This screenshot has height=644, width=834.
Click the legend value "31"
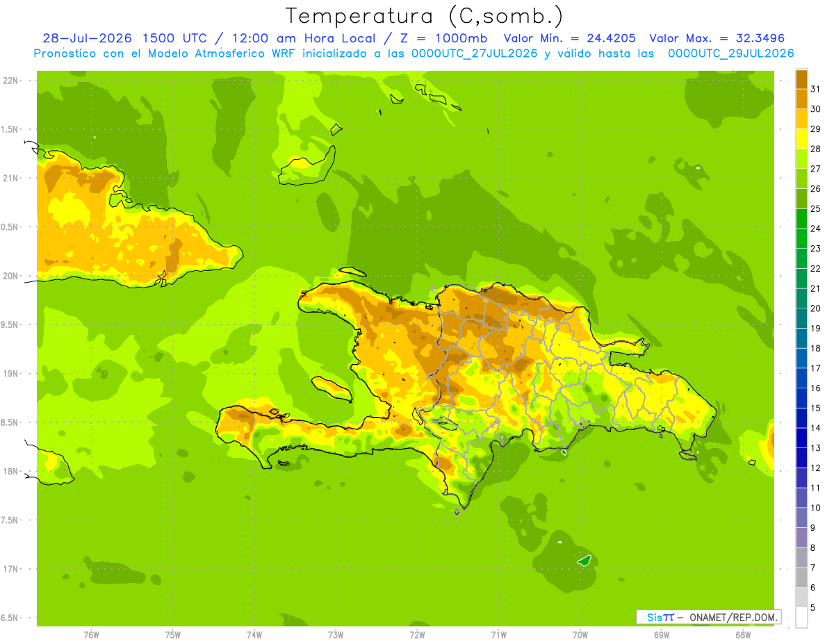click(816, 88)
